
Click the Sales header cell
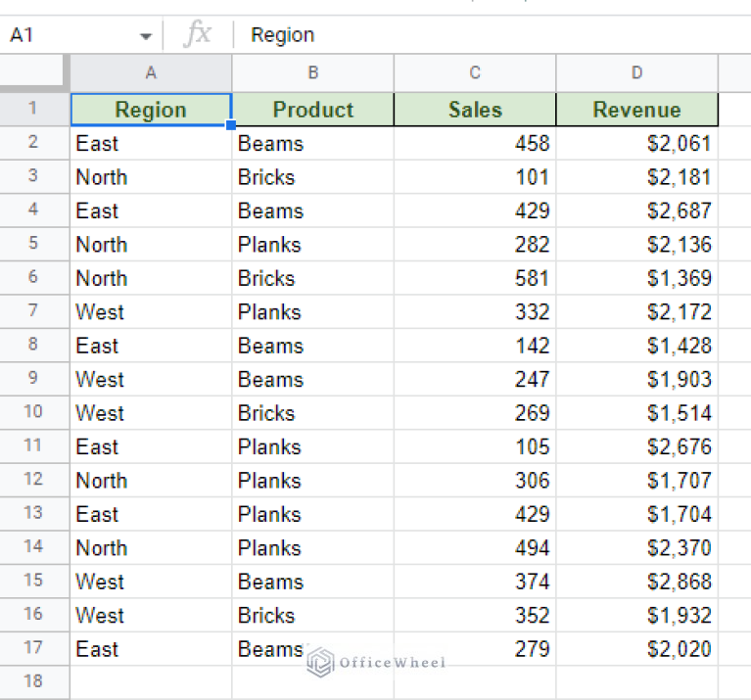475,110
